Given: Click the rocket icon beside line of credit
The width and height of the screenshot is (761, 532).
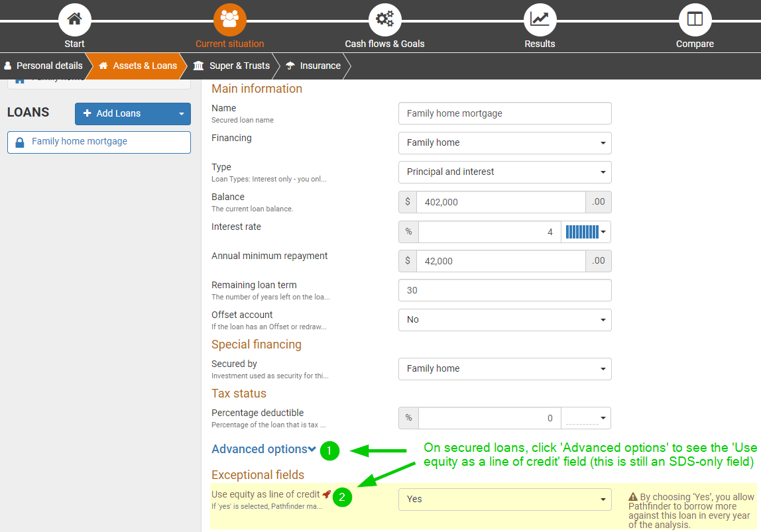Looking at the screenshot, I should 326,494.
